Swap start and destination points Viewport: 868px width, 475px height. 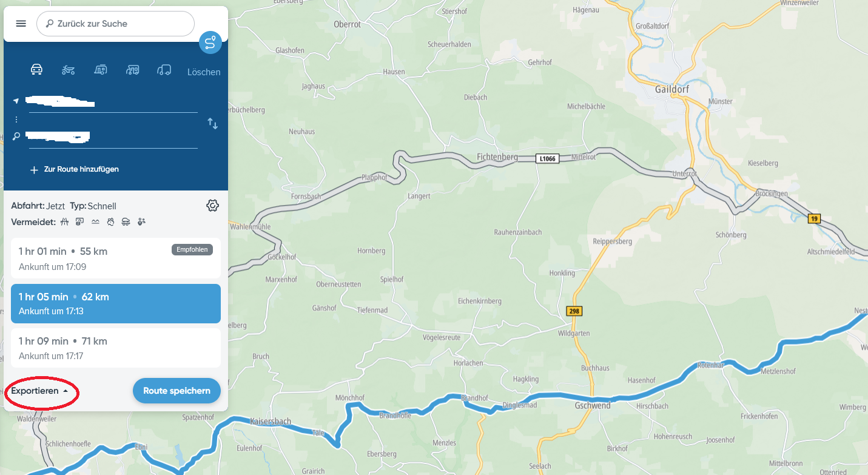point(213,124)
